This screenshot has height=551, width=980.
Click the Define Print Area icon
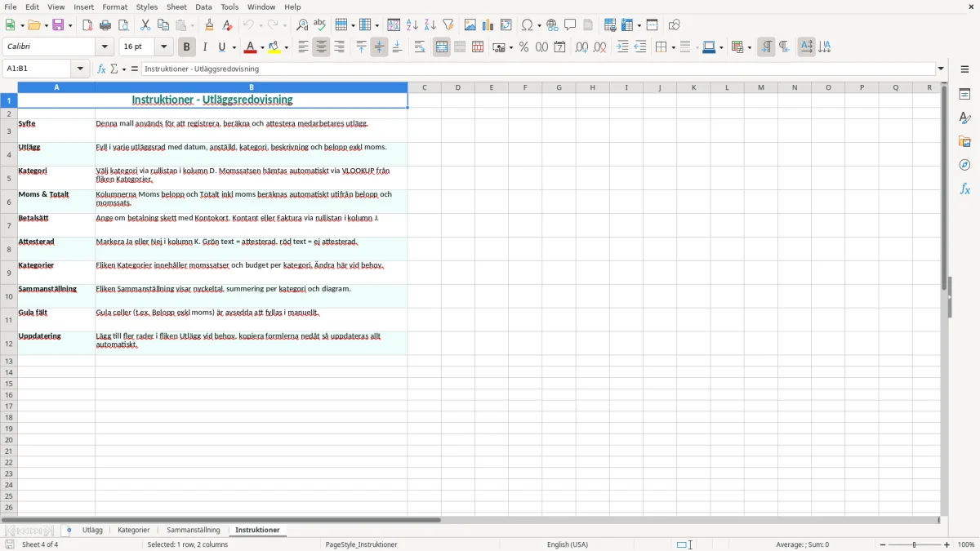(x=610, y=25)
